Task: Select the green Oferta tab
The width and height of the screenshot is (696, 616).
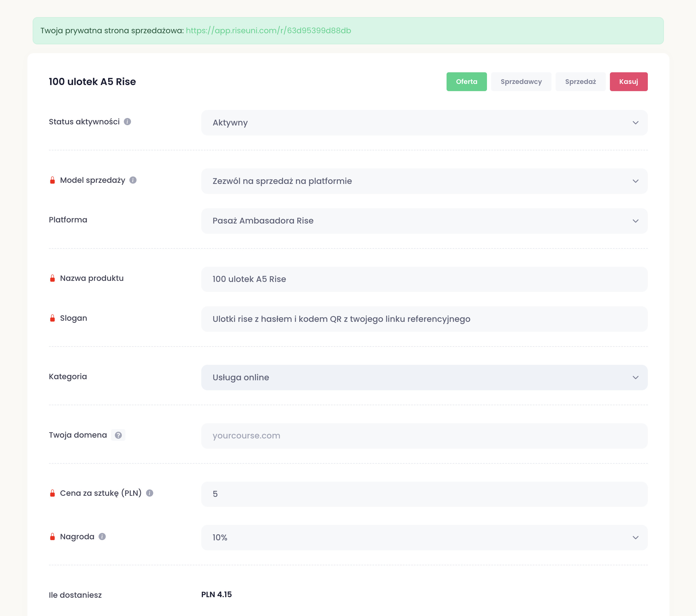Action: [x=466, y=82]
